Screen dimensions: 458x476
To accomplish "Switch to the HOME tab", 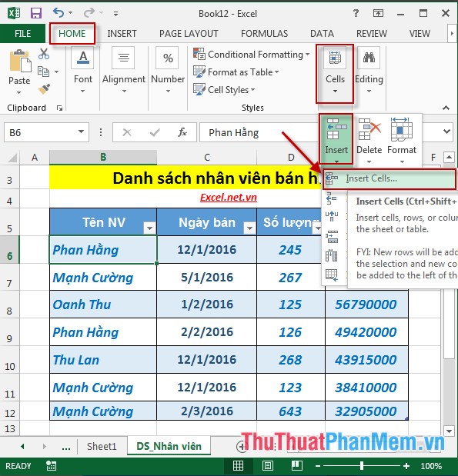I will tap(72, 33).
